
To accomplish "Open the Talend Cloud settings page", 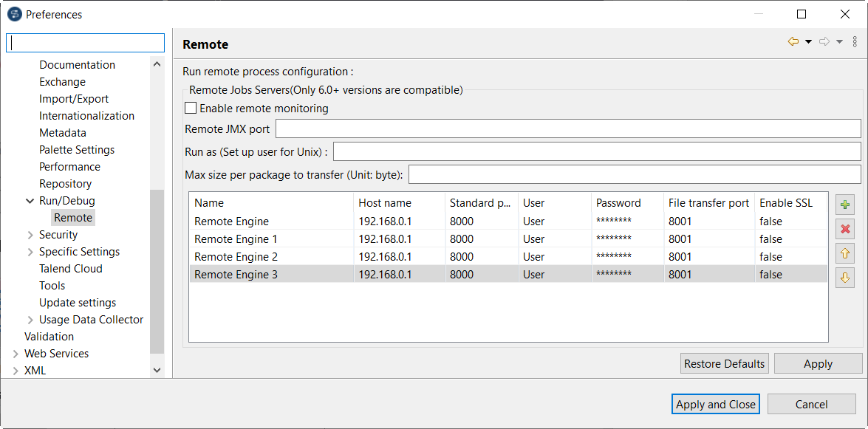I will 69,268.
